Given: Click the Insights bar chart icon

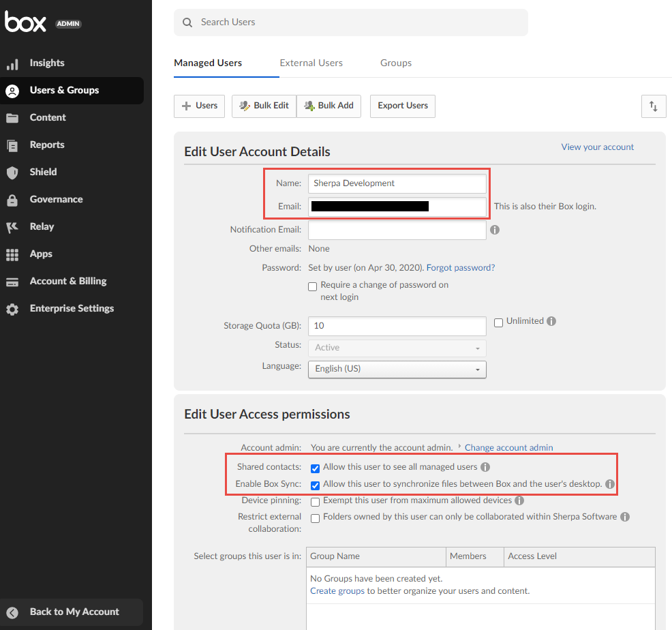Looking at the screenshot, I should (x=12, y=63).
